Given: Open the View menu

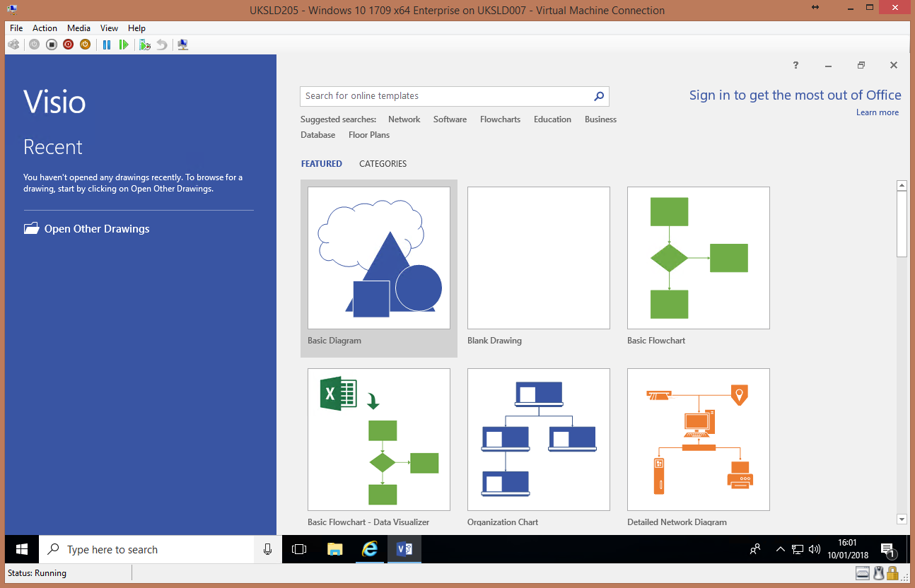Looking at the screenshot, I should pos(109,28).
